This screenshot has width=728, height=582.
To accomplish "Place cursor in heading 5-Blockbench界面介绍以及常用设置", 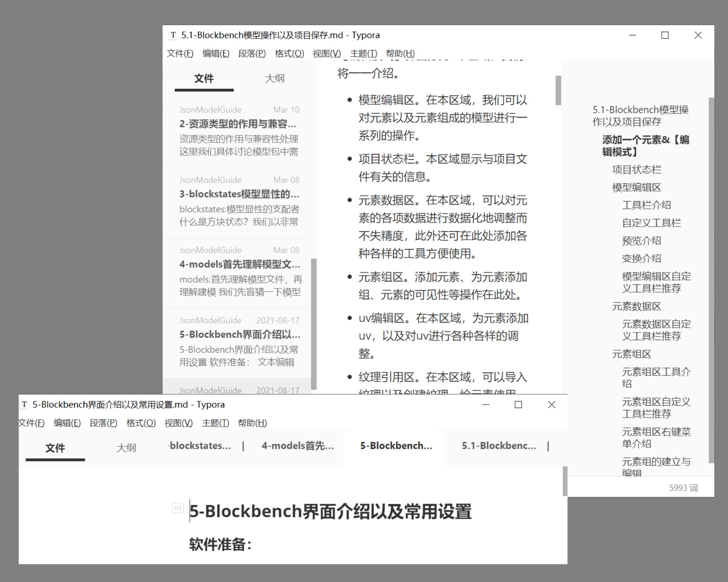I will coord(331,511).
